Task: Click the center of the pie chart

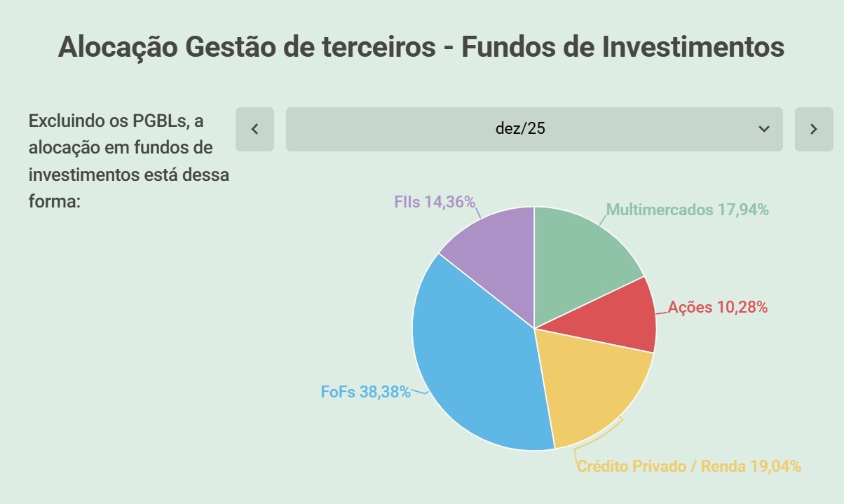Action: (535, 328)
